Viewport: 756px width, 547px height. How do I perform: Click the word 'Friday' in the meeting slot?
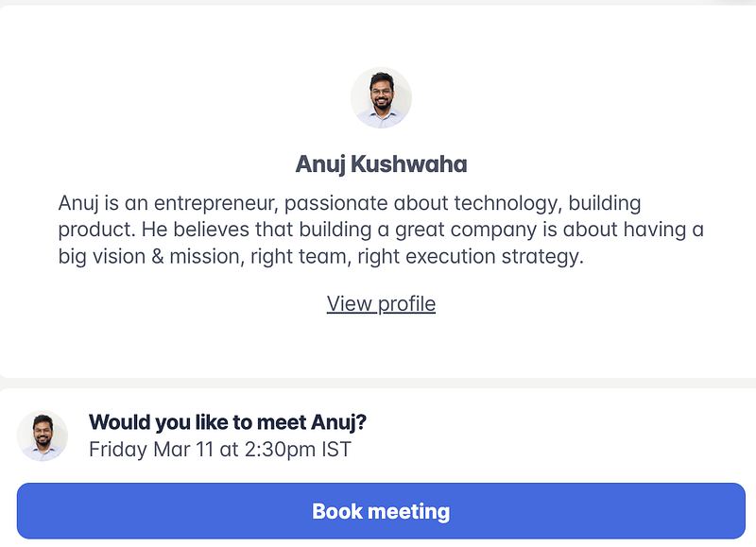pyautogui.click(x=118, y=449)
